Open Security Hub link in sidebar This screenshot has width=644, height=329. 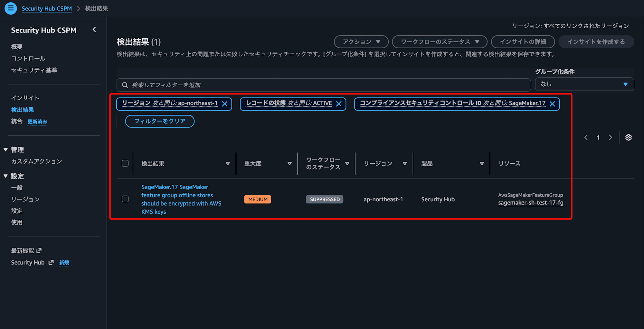click(28, 263)
